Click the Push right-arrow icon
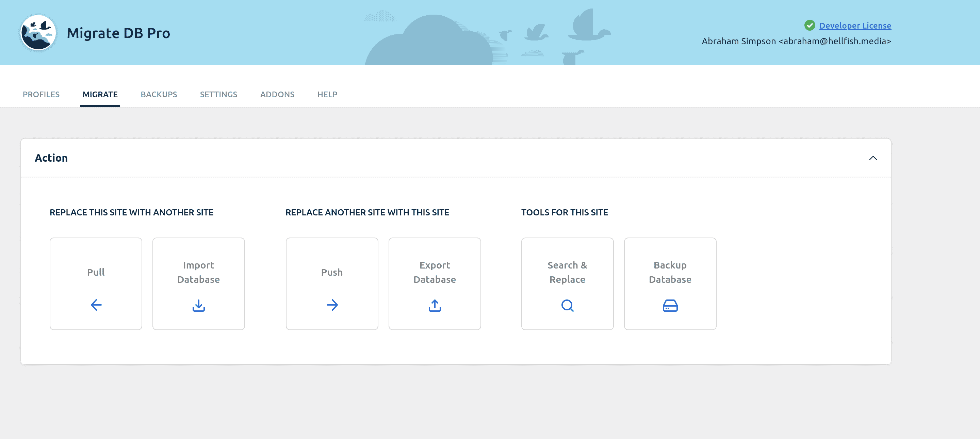The height and width of the screenshot is (439, 980). click(x=332, y=305)
